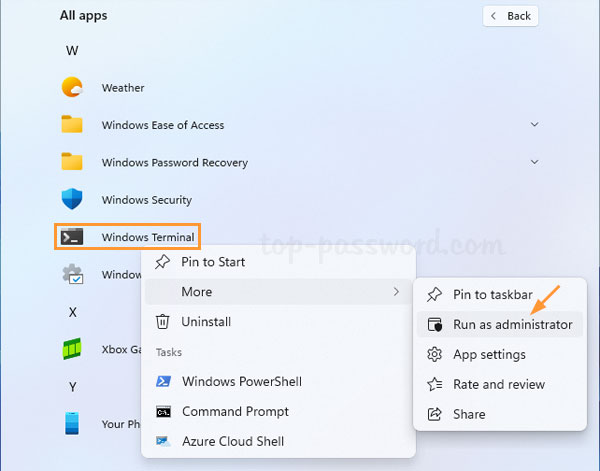Click the Windows Ease of Access folder icon

[x=72, y=124]
